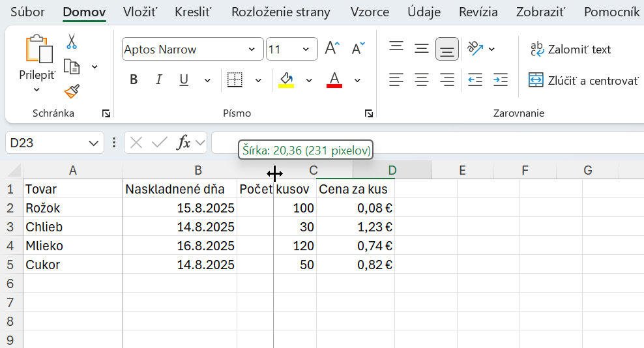Viewport: 644px width, 348px height.
Task: Select cell containing Mlieko
Action: pos(73,246)
